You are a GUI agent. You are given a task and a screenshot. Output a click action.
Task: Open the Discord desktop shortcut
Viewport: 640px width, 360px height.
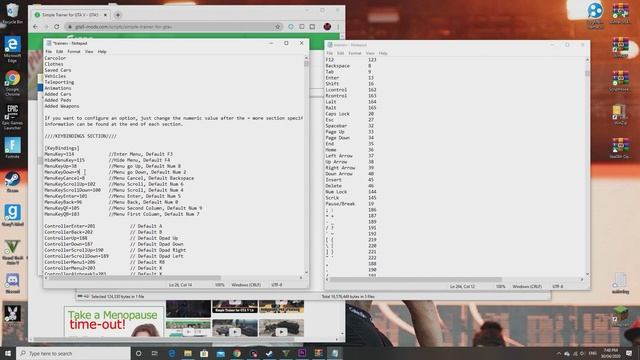[x=12, y=283]
